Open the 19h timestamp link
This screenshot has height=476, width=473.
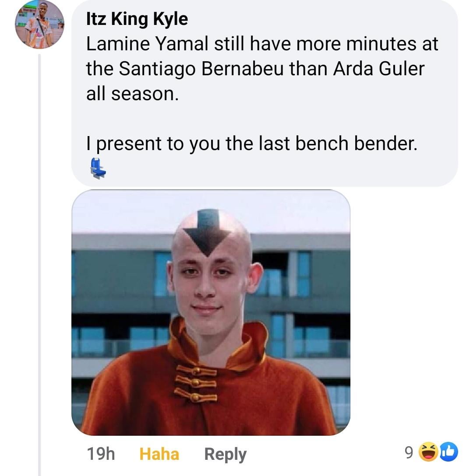point(101,454)
